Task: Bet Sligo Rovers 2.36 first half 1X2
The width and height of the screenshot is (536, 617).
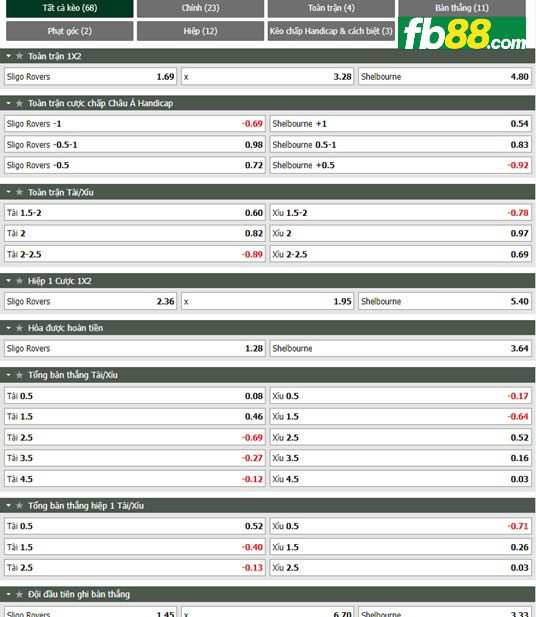Action: 90,301
